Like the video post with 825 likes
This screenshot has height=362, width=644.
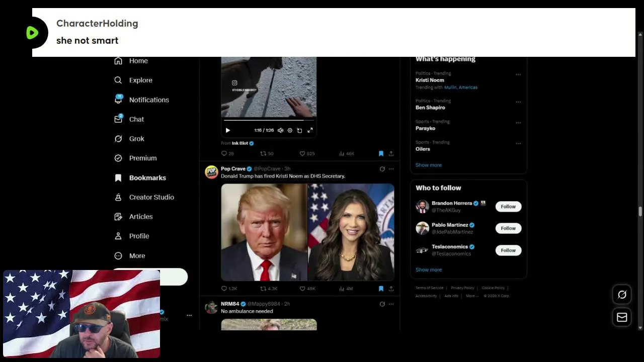[307, 153]
